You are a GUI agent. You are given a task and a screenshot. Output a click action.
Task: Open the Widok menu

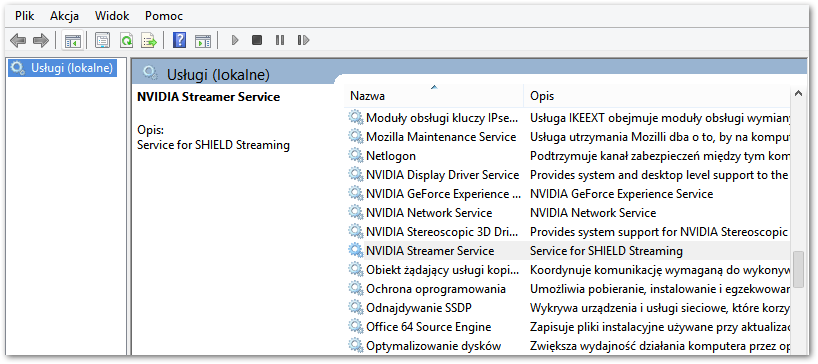coord(112,16)
